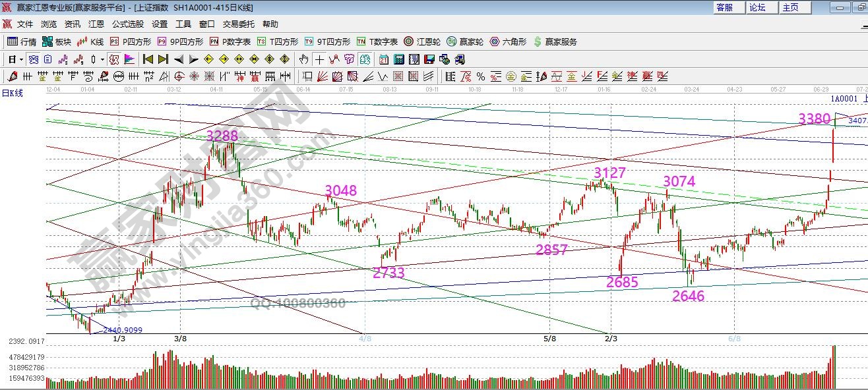Toggle the crosshair cursor mode

point(319,59)
